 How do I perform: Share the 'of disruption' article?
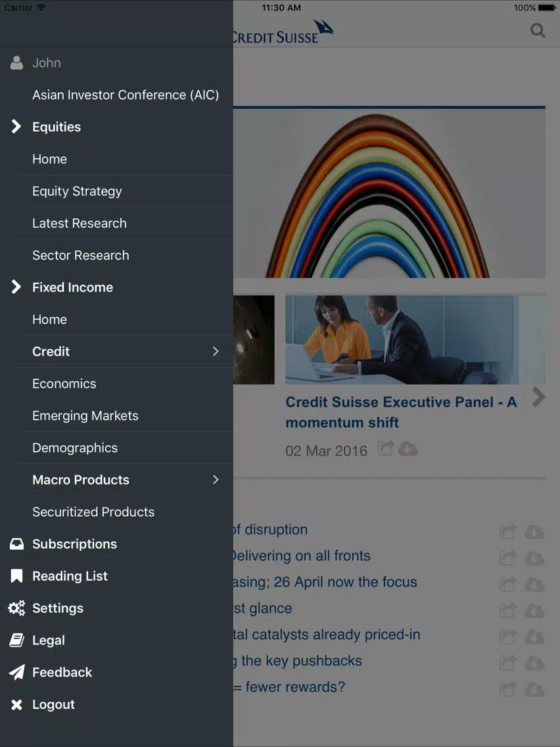(x=508, y=531)
